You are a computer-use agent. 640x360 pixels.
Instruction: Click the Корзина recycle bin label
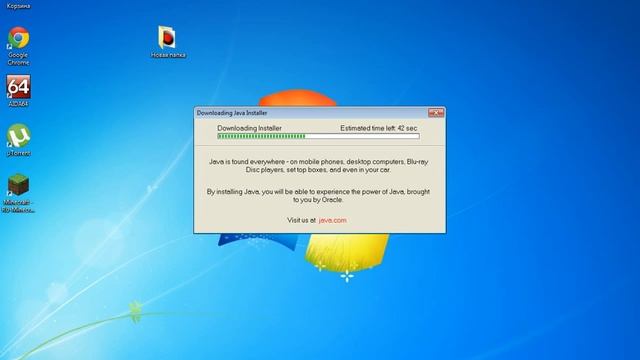pyautogui.click(x=18, y=6)
